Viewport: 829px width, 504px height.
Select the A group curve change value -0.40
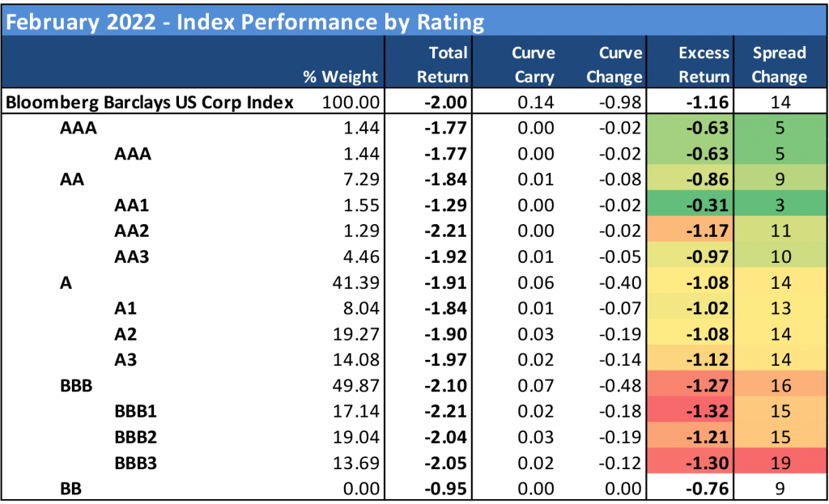coord(621,282)
